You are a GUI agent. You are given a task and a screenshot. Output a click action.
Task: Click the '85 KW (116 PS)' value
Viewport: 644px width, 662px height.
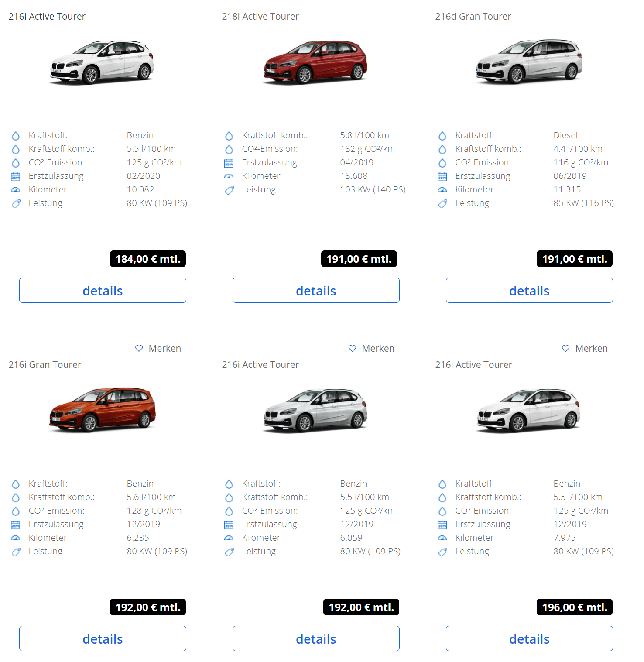pyautogui.click(x=584, y=203)
